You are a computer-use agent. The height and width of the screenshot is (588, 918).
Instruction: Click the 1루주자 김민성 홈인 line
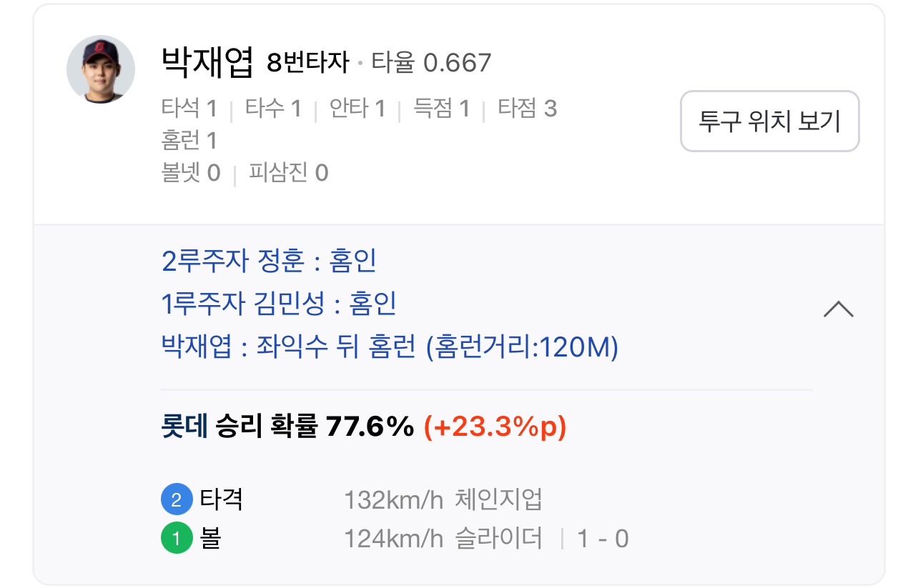point(280,304)
